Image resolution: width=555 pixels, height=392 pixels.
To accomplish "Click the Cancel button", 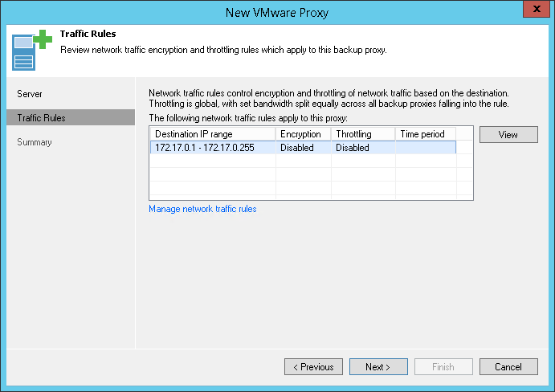I will pyautogui.click(x=508, y=367).
